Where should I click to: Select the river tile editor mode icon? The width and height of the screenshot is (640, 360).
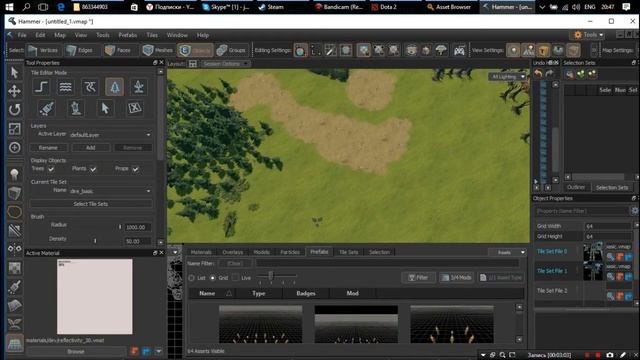click(x=90, y=87)
